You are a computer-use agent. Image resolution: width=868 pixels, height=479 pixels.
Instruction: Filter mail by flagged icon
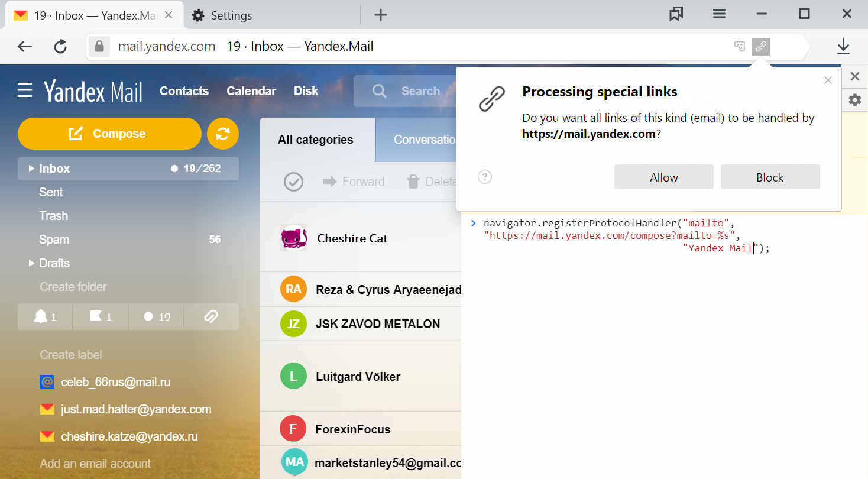click(101, 316)
